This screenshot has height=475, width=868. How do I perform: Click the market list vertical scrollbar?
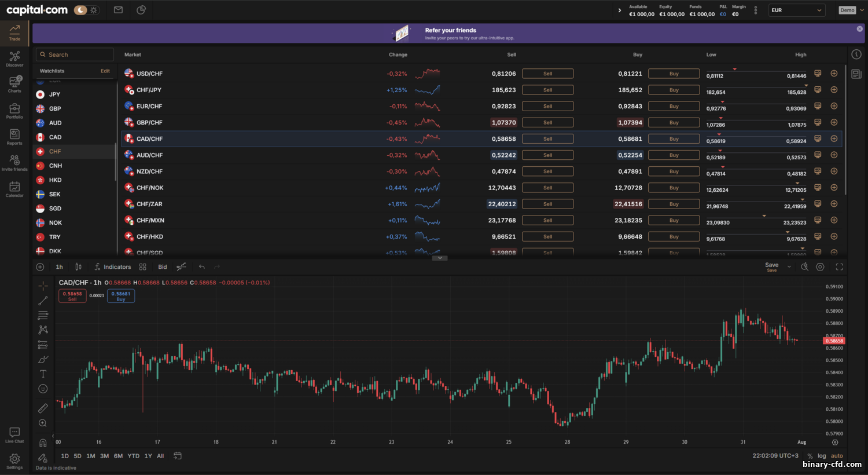[845, 130]
